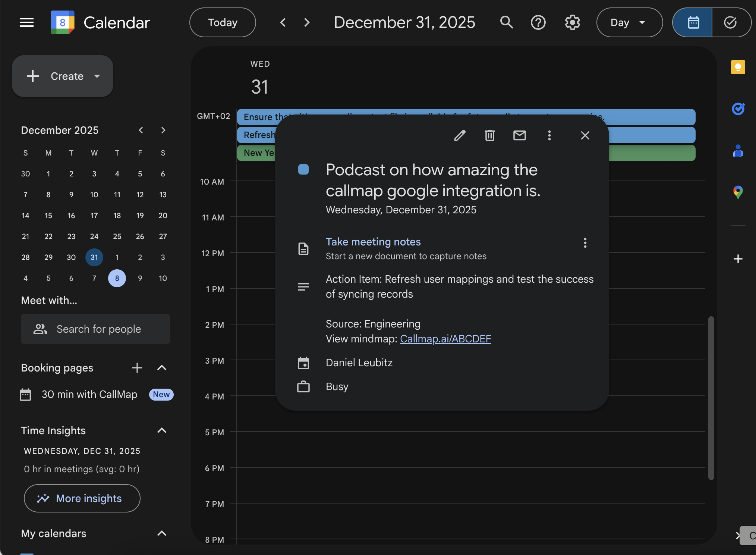This screenshot has width=756, height=555.
Task: Click the GMT+02 timezone label
Action: pyautogui.click(x=213, y=116)
